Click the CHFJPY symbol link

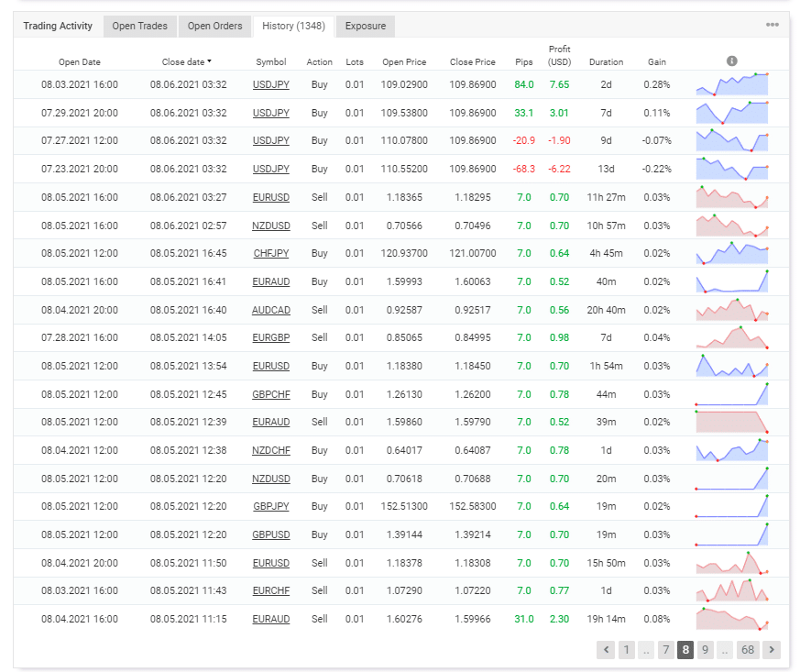(270, 253)
